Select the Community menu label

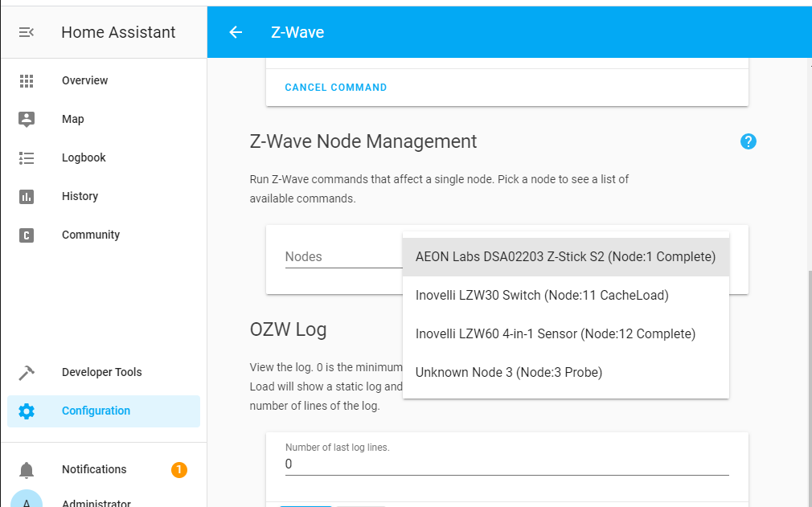91,235
